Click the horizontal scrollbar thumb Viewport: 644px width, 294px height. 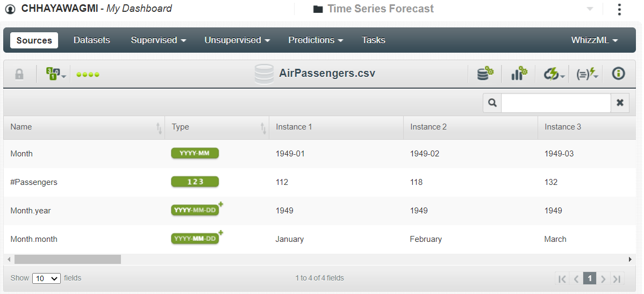click(68, 259)
